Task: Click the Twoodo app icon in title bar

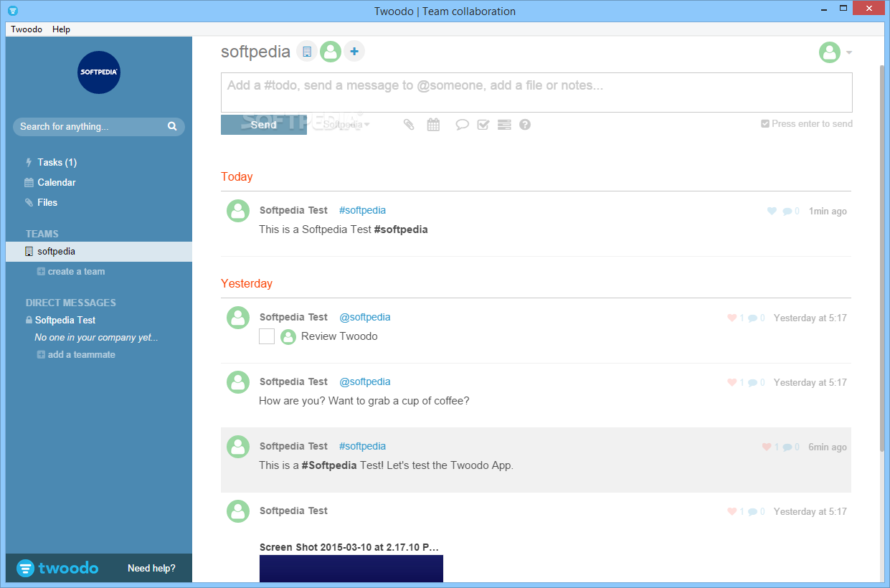Action: click(13, 11)
